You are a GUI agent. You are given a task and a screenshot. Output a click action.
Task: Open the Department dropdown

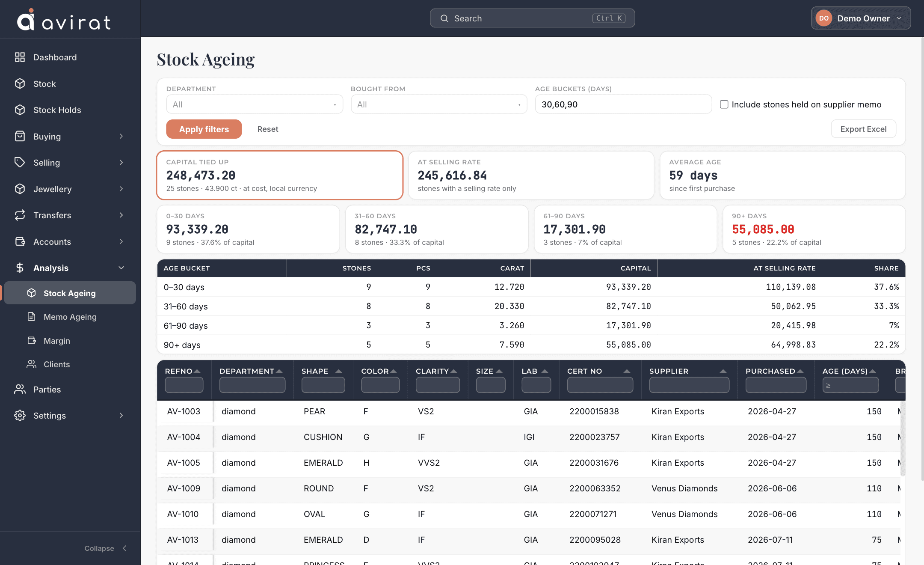255,104
